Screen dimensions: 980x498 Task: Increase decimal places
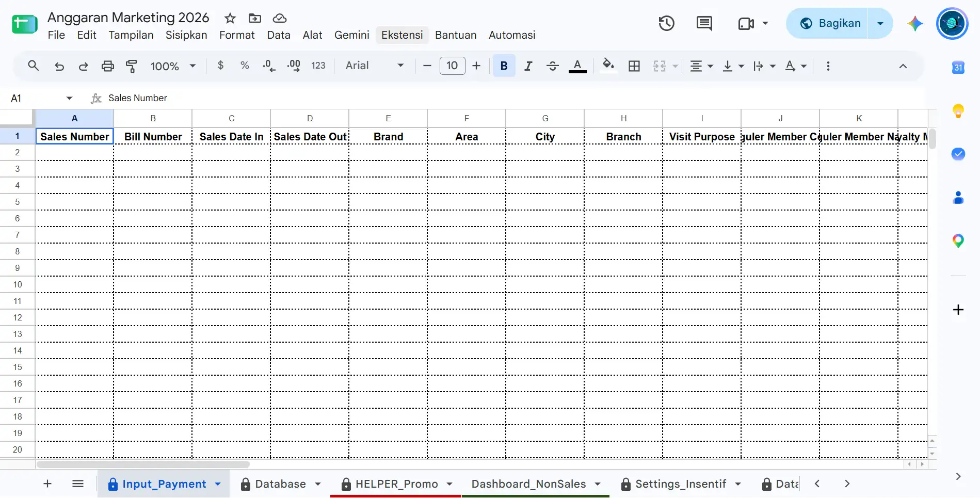tap(294, 66)
